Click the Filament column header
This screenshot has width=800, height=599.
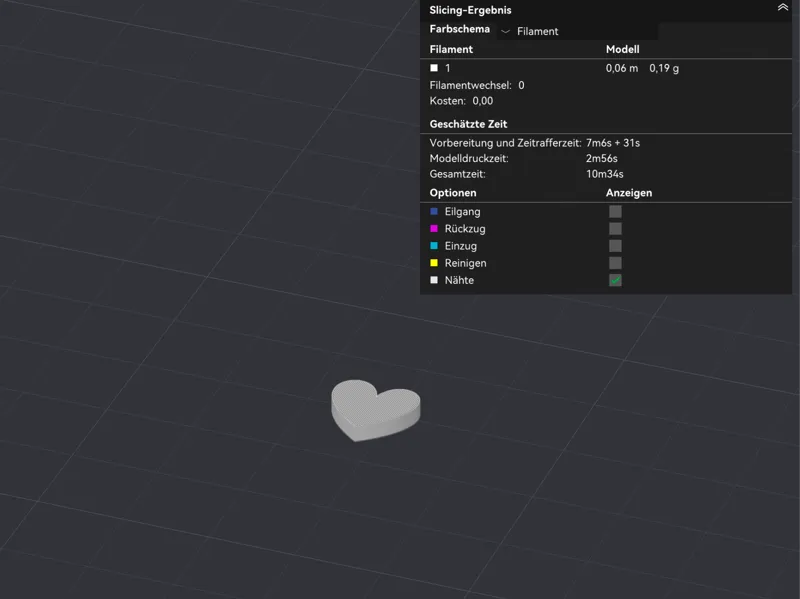point(451,49)
